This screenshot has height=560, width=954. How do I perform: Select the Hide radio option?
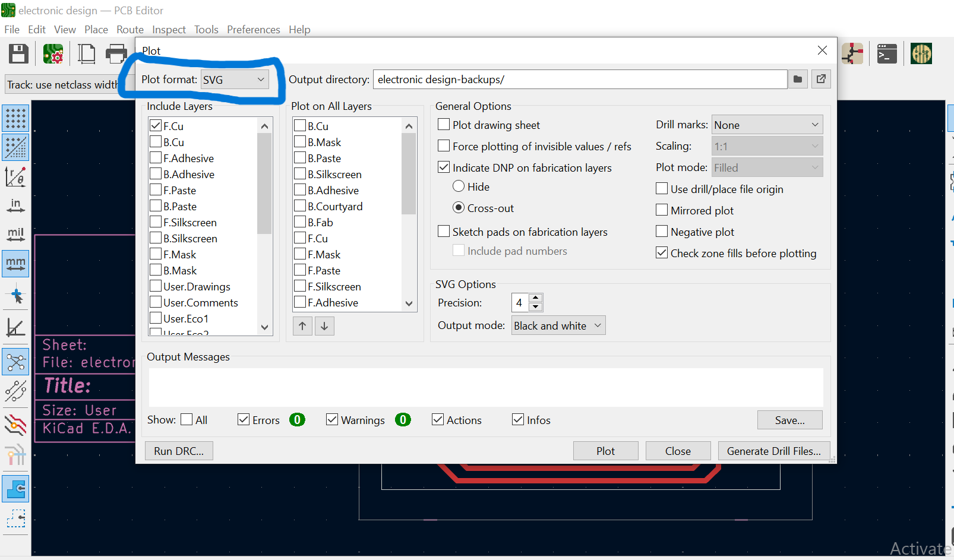459,186
